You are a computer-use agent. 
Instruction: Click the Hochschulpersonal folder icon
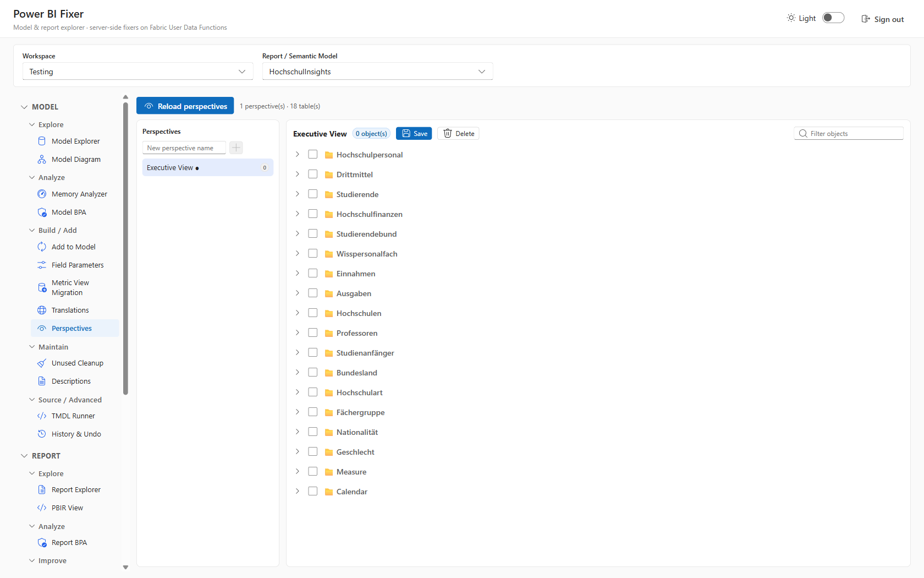click(329, 155)
